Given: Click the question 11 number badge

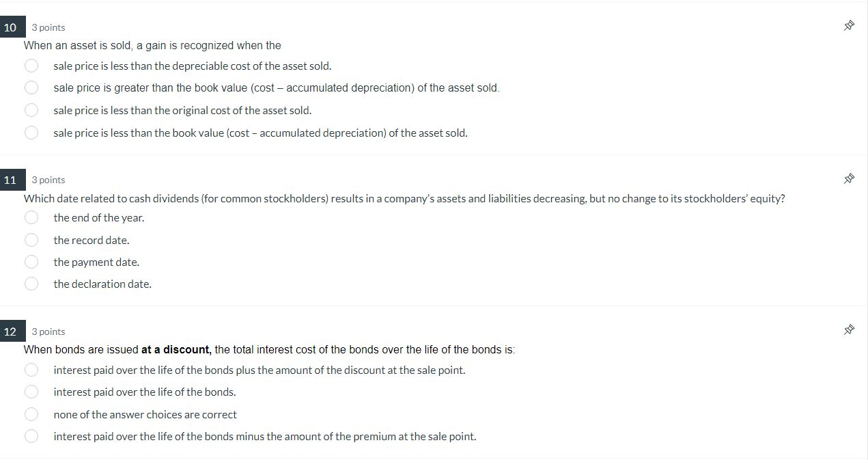Looking at the screenshot, I should point(11,179).
